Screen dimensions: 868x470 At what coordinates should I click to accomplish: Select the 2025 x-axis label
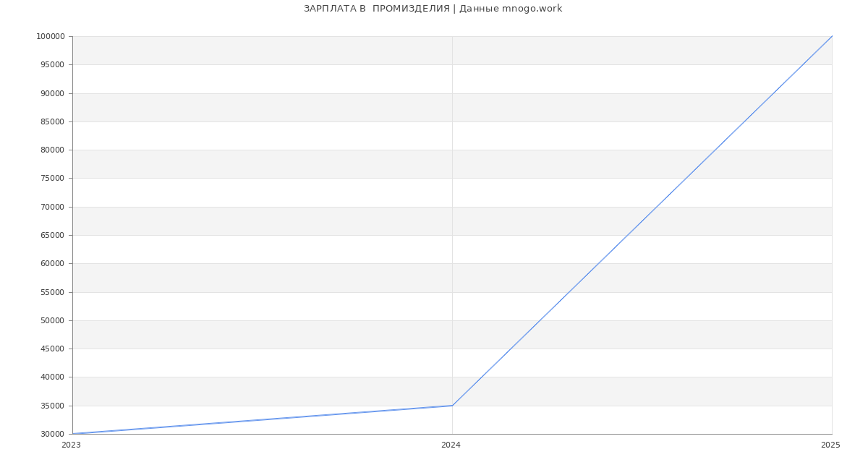click(830, 445)
